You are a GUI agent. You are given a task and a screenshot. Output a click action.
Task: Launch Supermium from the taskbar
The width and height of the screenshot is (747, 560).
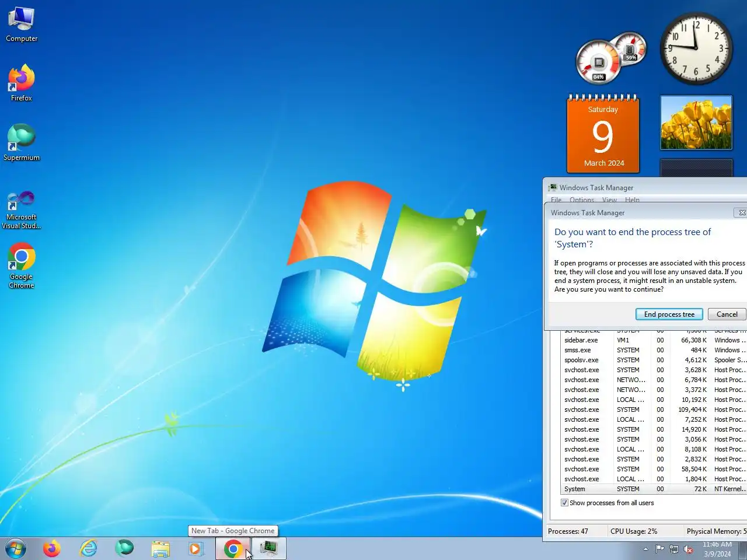click(x=124, y=548)
